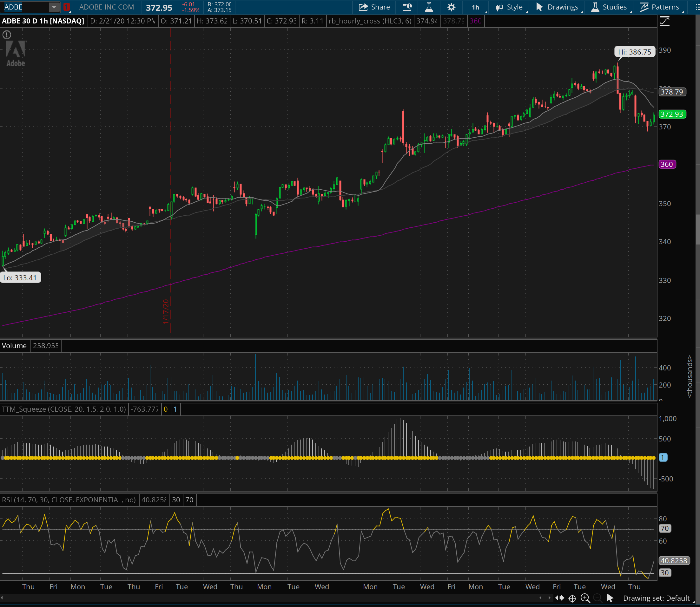This screenshot has width=700, height=607.
Task: Click the date field D: 2/21/20 12:30 PM
Action: pos(123,21)
